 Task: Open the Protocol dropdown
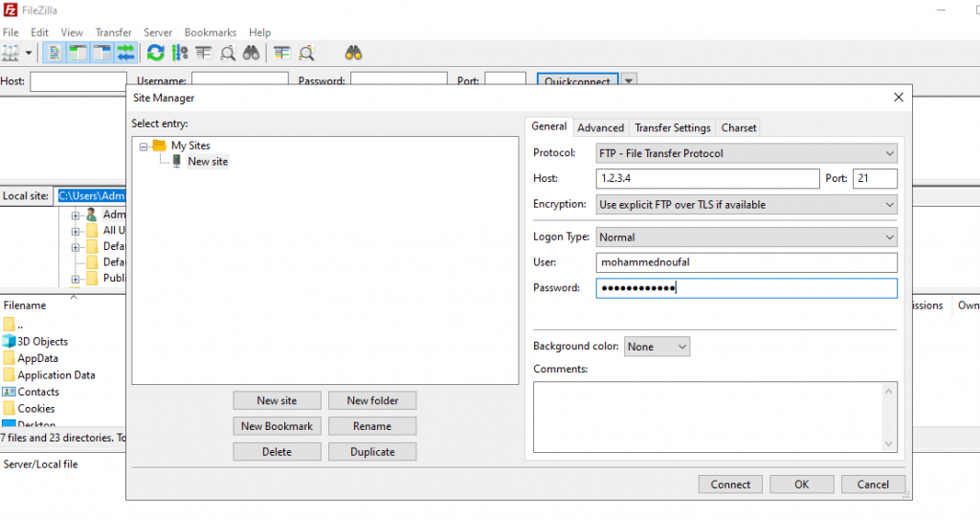tap(746, 153)
